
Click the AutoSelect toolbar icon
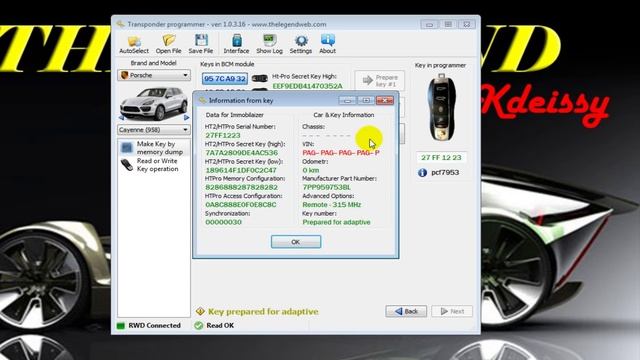[134, 44]
